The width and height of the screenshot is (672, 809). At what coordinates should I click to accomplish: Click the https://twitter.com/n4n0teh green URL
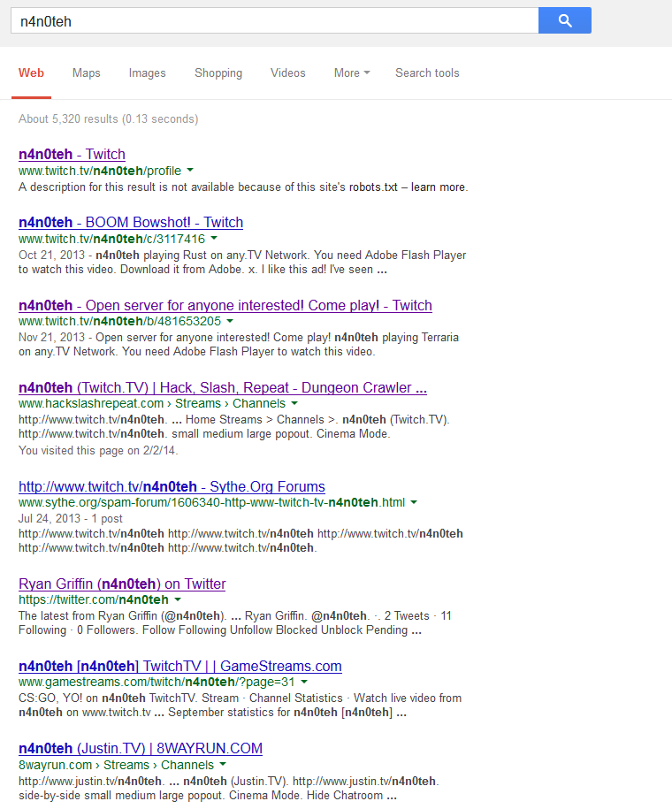coord(94,599)
